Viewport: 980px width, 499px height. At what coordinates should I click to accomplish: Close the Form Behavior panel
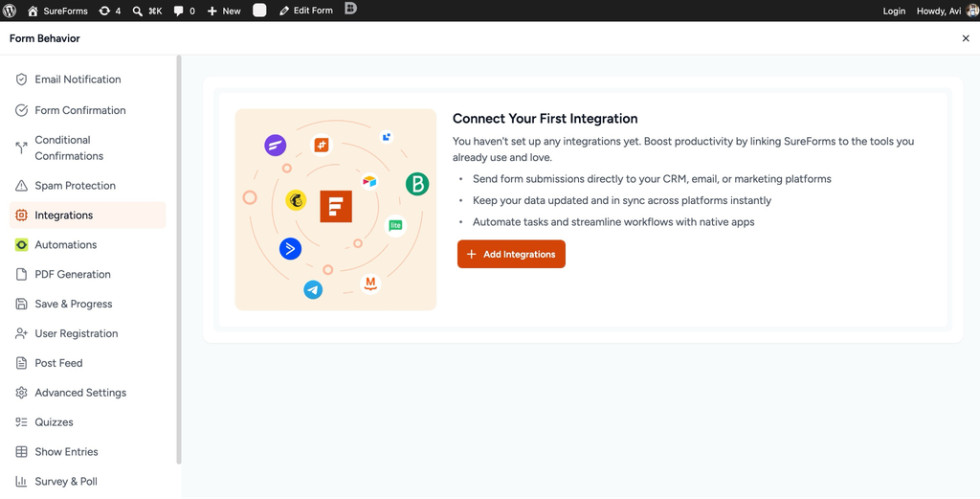coord(966,38)
